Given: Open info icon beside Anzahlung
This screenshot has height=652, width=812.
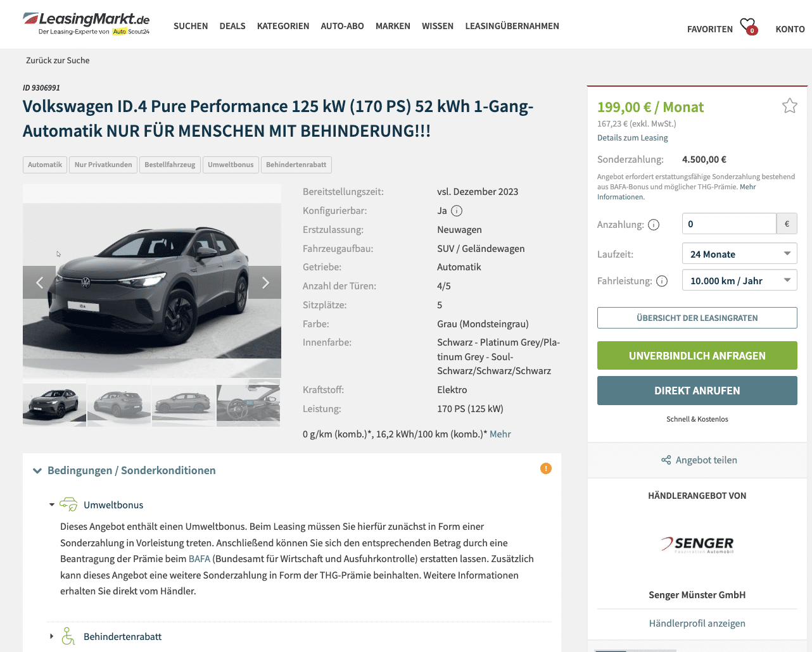Looking at the screenshot, I should pyautogui.click(x=654, y=225).
